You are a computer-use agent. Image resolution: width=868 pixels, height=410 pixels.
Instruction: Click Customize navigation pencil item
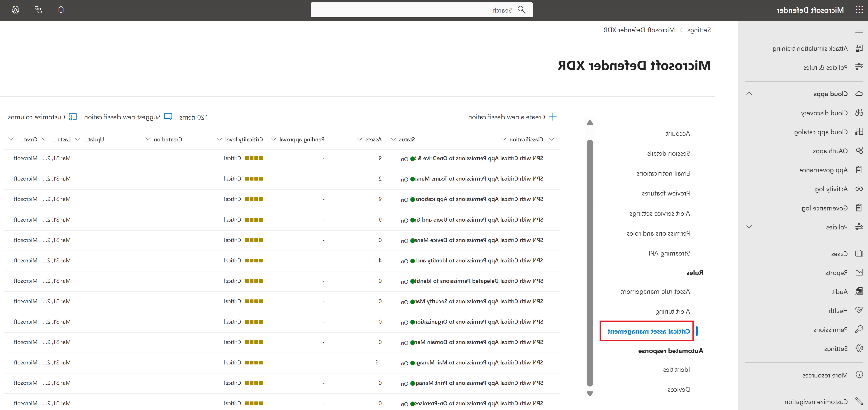click(x=816, y=402)
